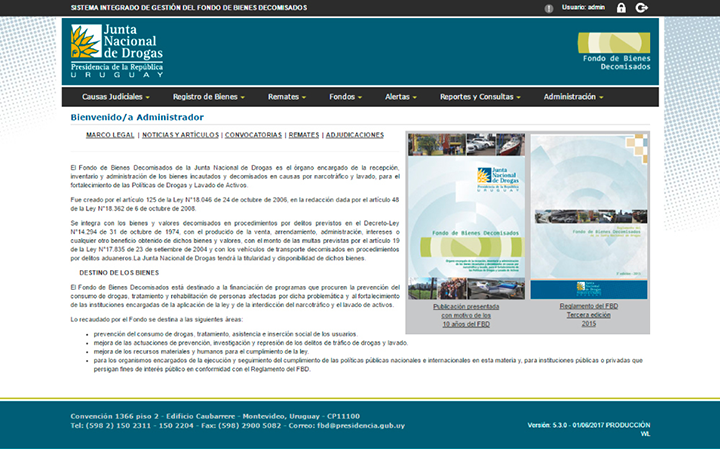The image size is (720, 449).
Task: Open the Registro de Bienes dropdown
Action: pyautogui.click(x=209, y=97)
